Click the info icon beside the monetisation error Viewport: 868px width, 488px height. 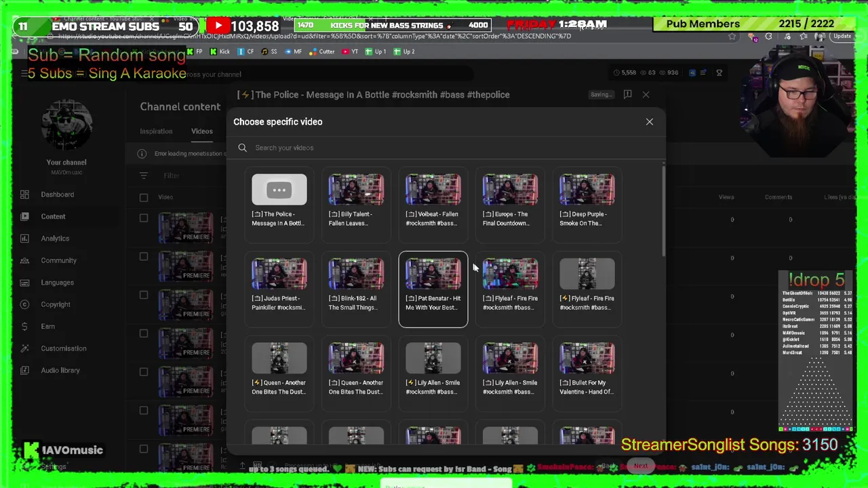click(142, 153)
